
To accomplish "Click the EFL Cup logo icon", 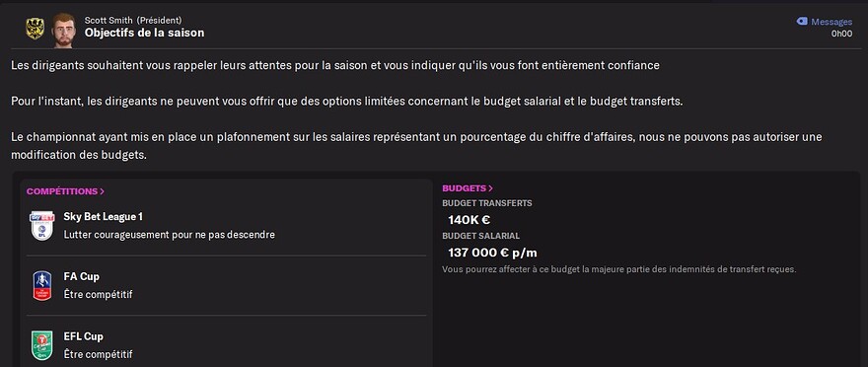I will [42, 345].
